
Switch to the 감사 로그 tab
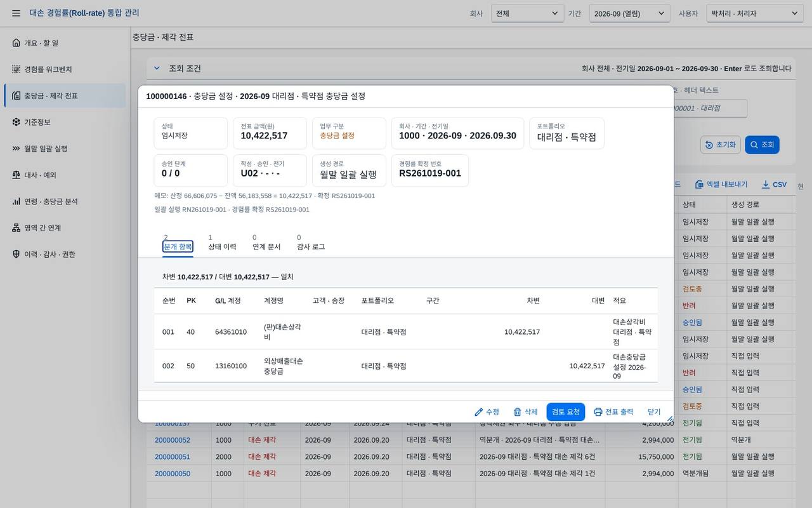[311, 246]
